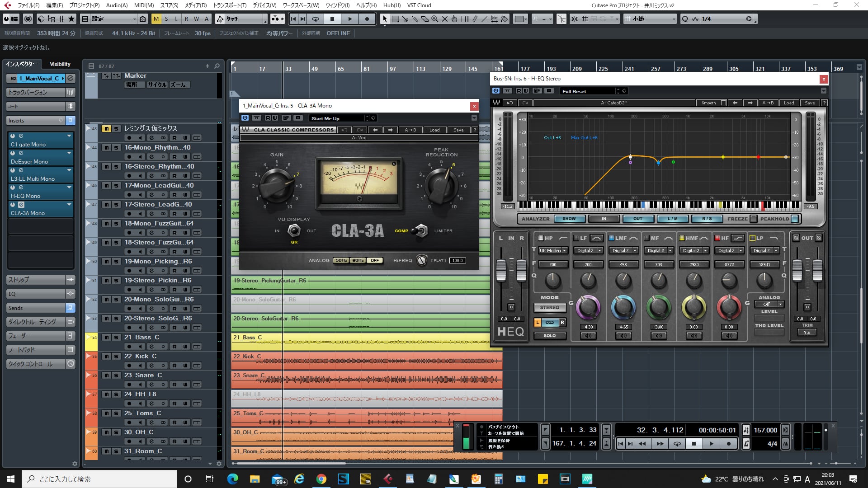This screenshot has width=868, height=488.
Task: Toggle cycle loop in top transport bar
Action: pyautogui.click(x=316, y=19)
